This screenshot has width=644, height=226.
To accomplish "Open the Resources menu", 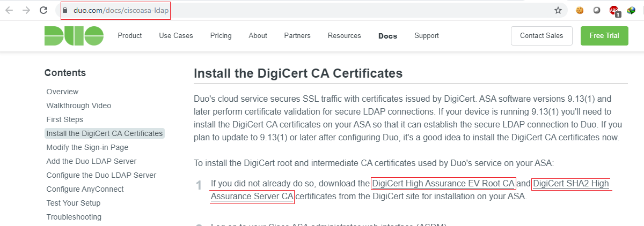I will 344,36.
